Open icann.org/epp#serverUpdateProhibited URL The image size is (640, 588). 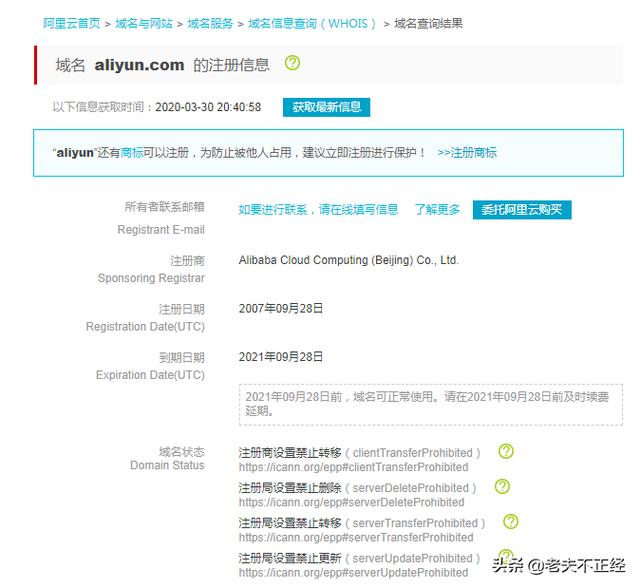(353, 572)
